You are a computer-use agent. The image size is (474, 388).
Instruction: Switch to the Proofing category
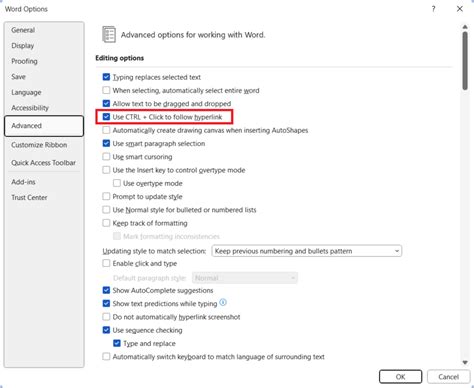click(x=24, y=61)
